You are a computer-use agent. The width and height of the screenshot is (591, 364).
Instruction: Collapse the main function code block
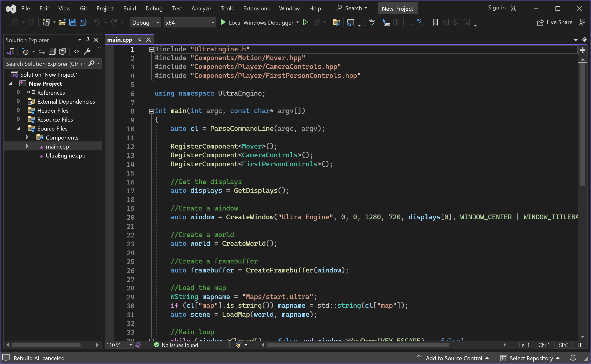click(x=151, y=111)
